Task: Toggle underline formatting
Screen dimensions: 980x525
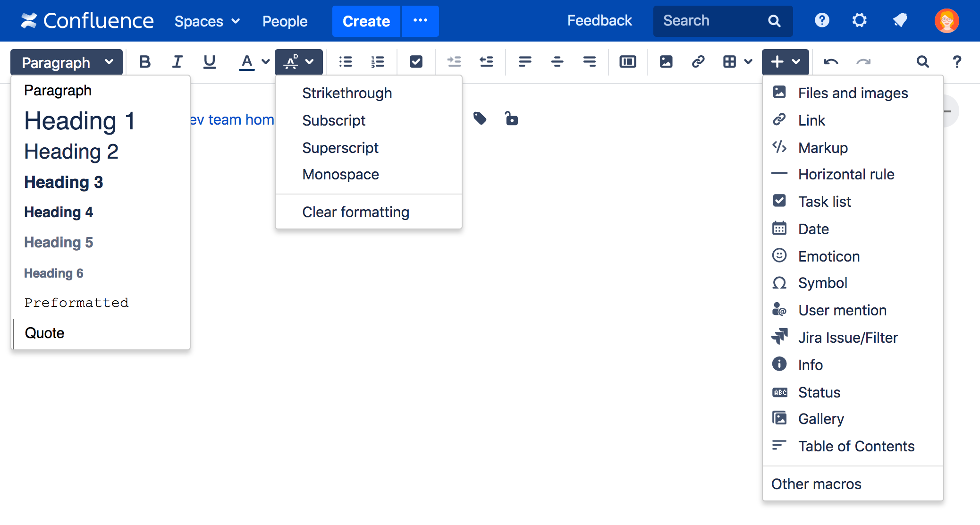Action: (x=209, y=62)
